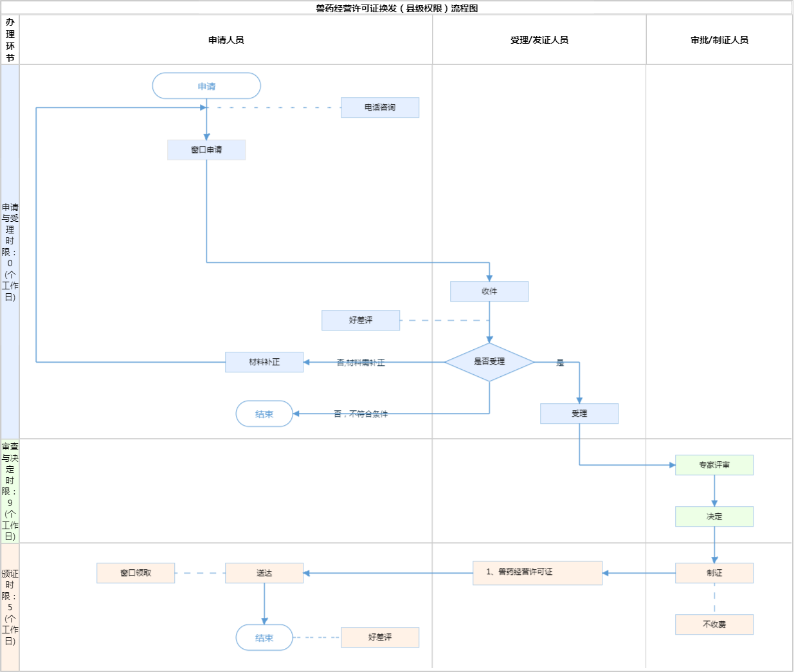Click the 申请人员 column header
Screen dimensions: 796x672
(x=226, y=40)
